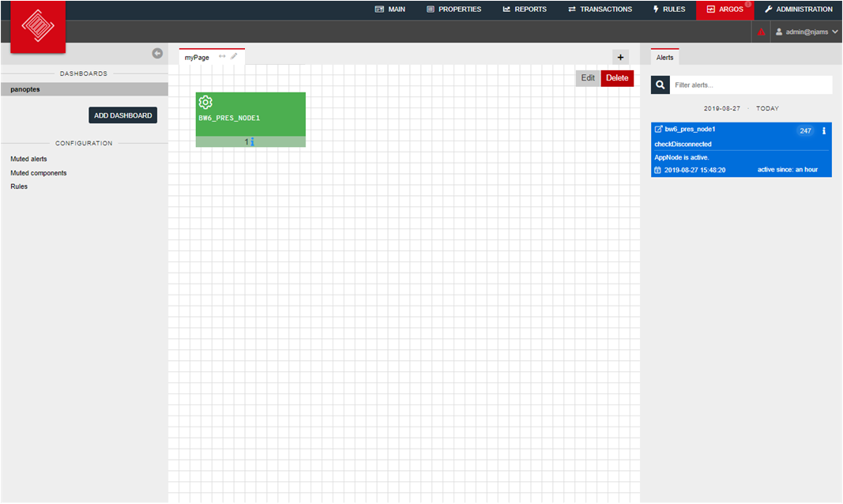Click the 2019-08-27 date heading in Alerts
Viewport: 843px width, 504px height.
pos(721,108)
